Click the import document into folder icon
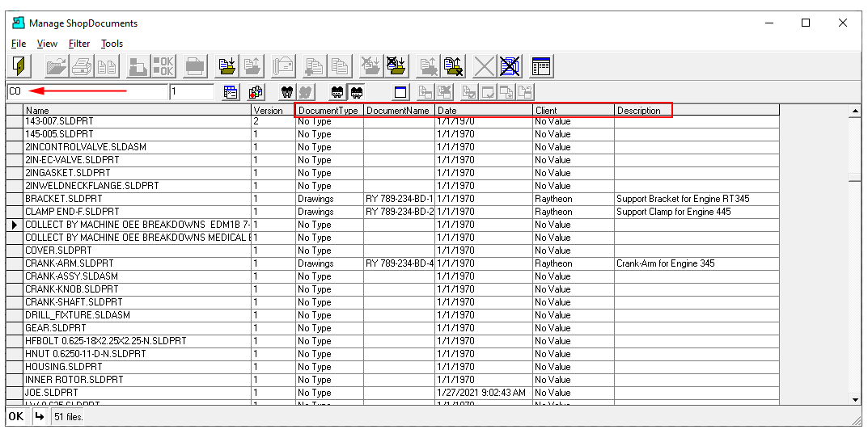This screenshot has height=438, width=868. tap(227, 66)
